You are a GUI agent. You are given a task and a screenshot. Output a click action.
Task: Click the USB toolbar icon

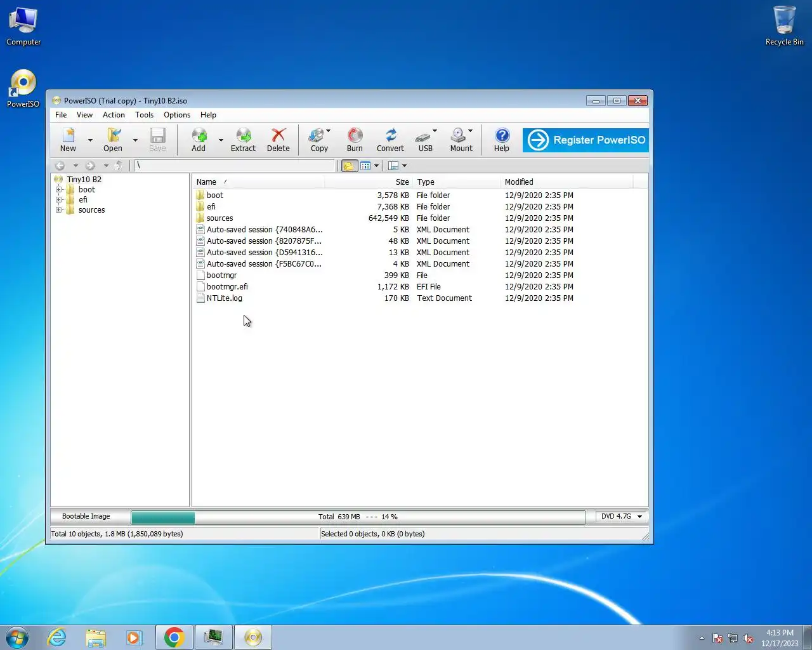[x=424, y=140]
